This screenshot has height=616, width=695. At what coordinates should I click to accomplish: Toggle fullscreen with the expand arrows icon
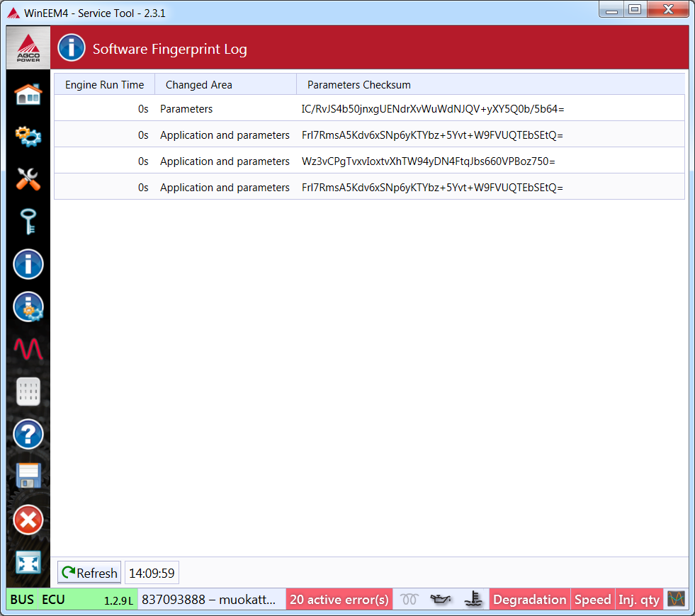[28, 564]
